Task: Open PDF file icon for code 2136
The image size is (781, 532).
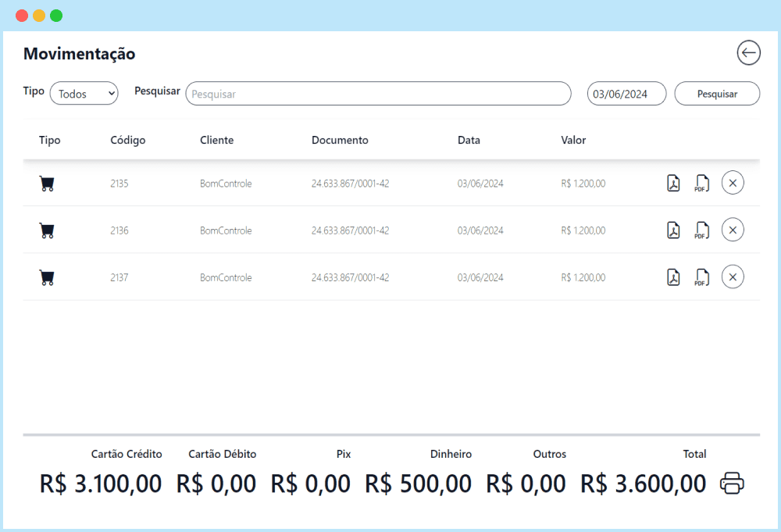Action: click(702, 230)
